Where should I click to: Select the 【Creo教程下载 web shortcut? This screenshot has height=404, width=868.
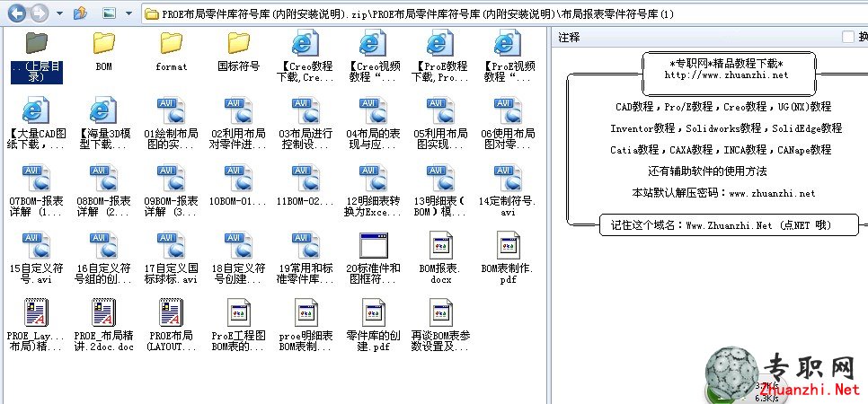[306, 57]
